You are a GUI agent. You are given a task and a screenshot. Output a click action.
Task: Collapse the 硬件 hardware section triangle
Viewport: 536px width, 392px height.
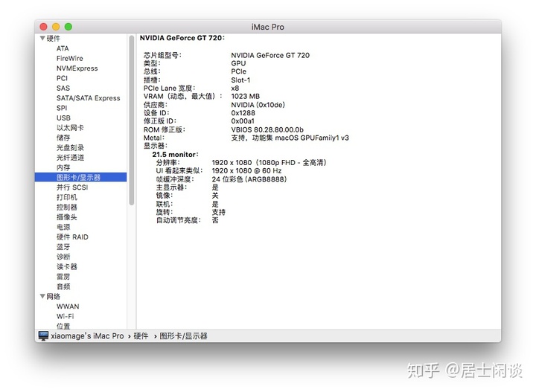[x=42, y=38]
